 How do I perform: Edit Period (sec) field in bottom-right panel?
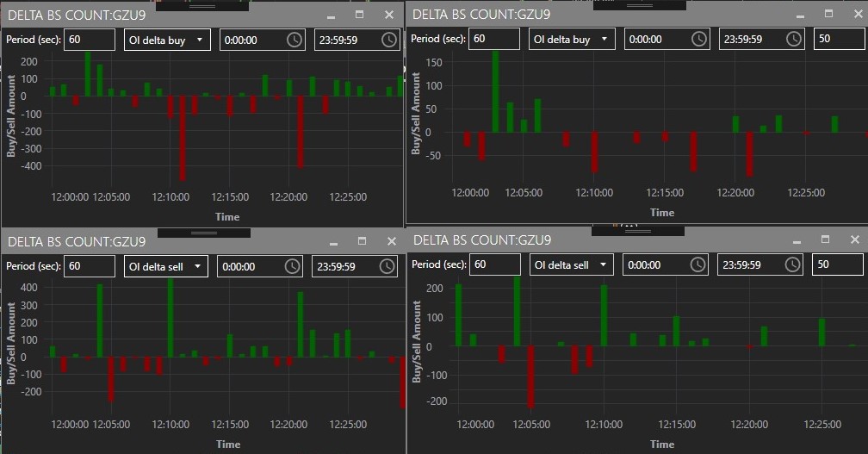tap(495, 264)
